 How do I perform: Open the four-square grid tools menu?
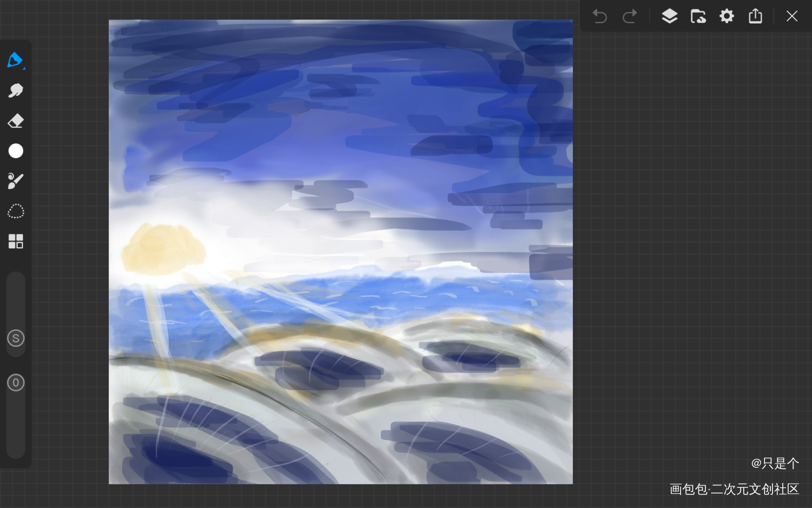tap(16, 241)
